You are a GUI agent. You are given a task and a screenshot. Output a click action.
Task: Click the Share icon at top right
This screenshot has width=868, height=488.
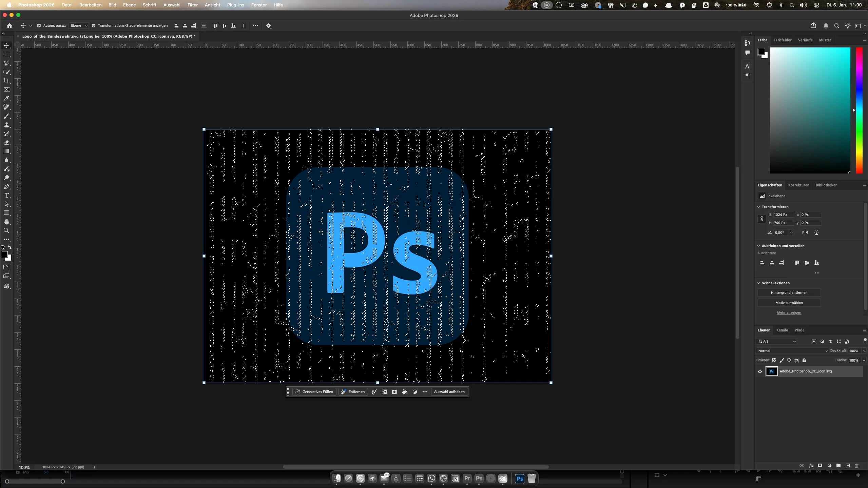coord(813,25)
